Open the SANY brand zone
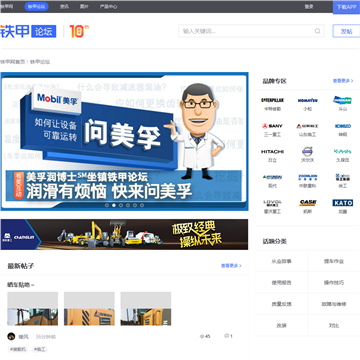This screenshot has width=360, height=360. pyautogui.click(x=273, y=130)
